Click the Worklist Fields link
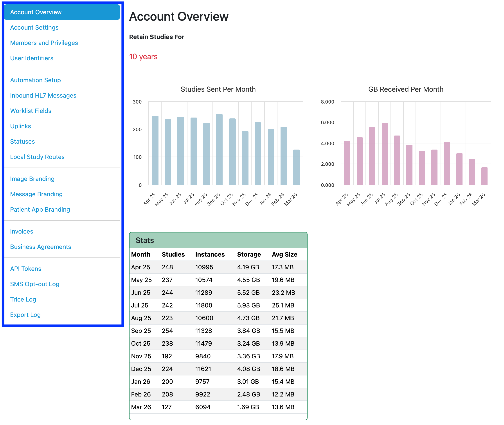Image resolution: width=504 pixels, height=425 pixels. click(x=31, y=111)
